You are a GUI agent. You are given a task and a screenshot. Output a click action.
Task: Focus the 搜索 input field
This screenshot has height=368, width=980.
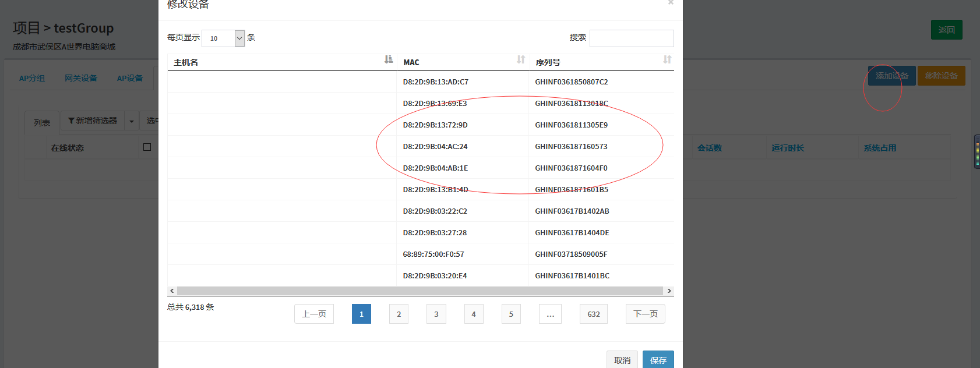click(632, 38)
